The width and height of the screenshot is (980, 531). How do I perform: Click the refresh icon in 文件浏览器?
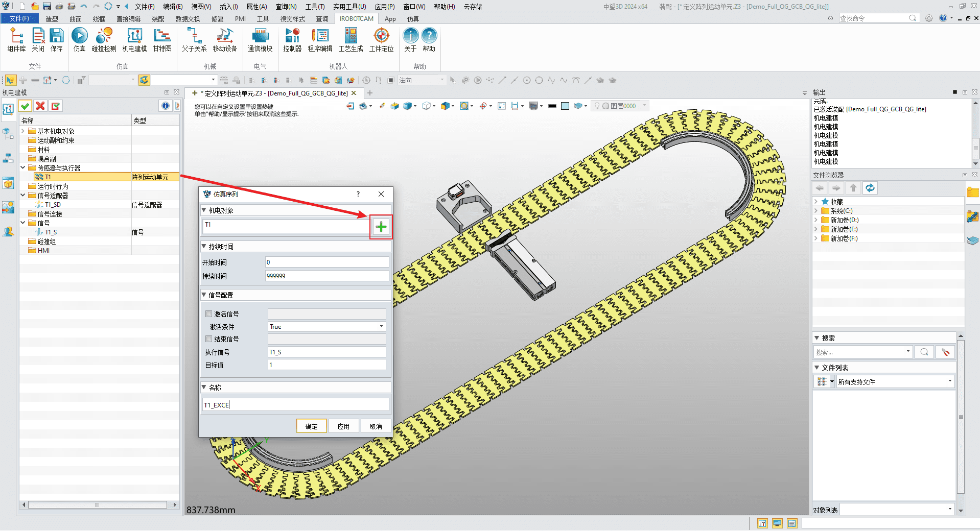click(x=870, y=188)
